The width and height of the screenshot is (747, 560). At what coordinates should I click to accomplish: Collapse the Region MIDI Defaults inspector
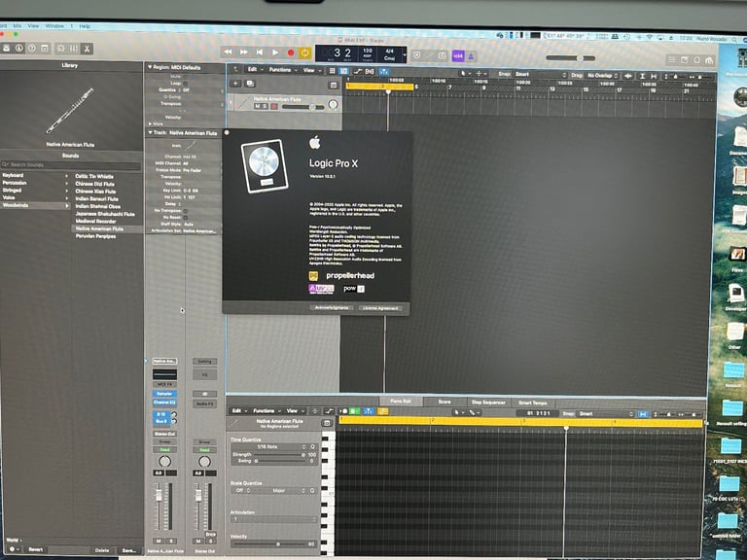[150, 67]
